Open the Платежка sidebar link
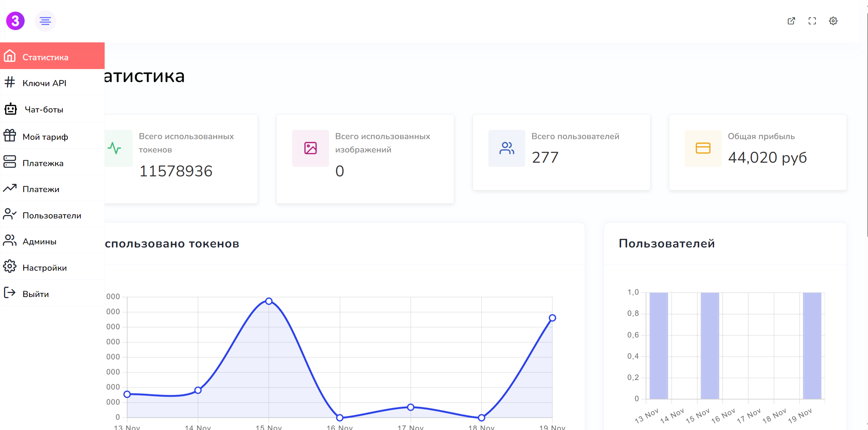 [43, 163]
